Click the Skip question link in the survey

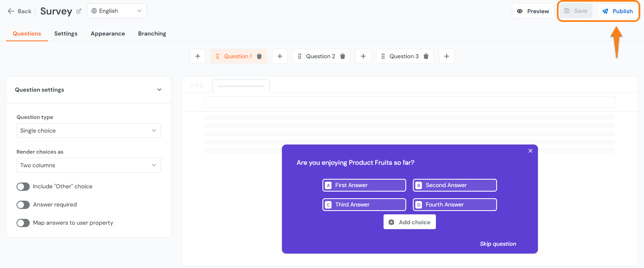point(498,244)
